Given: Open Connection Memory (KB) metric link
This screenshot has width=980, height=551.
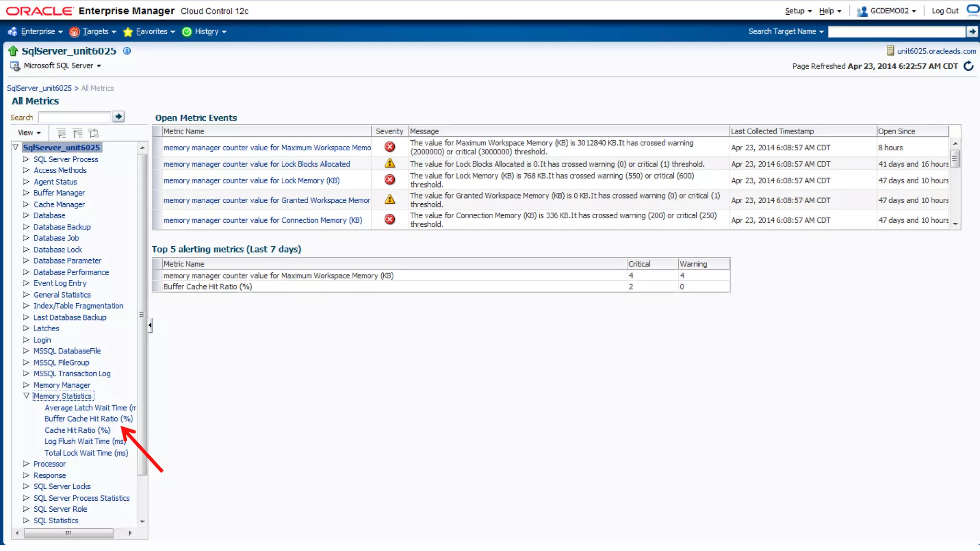Looking at the screenshot, I should 263,220.
